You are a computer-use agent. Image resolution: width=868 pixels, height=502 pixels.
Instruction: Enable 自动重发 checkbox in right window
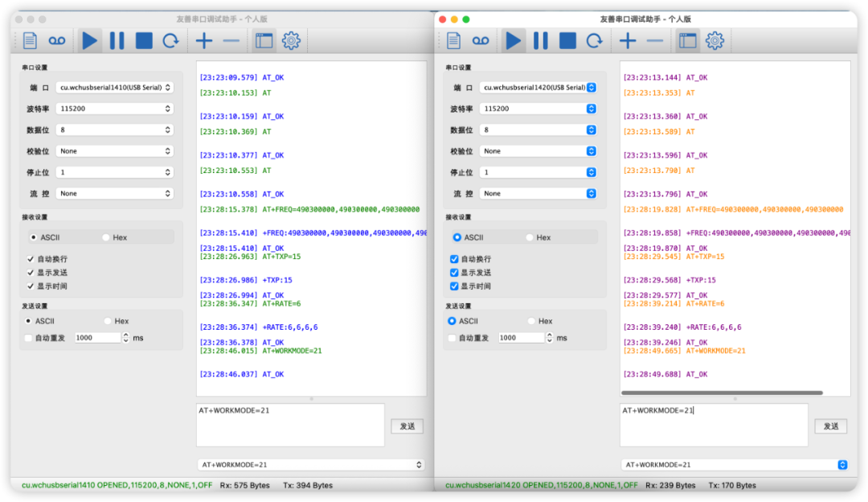pyautogui.click(x=453, y=338)
